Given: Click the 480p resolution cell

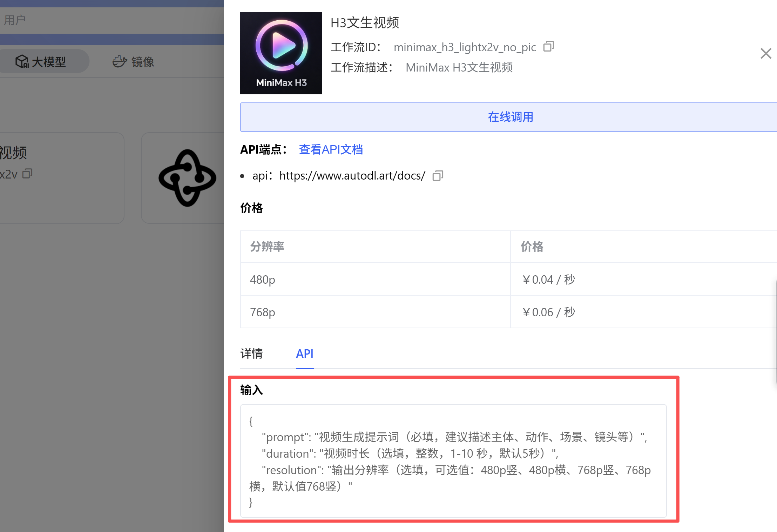Looking at the screenshot, I should pos(375,280).
